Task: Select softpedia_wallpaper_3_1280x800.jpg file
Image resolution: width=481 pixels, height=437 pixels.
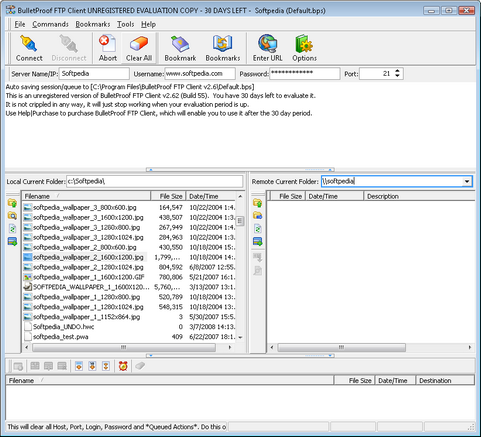Action: coord(86,227)
